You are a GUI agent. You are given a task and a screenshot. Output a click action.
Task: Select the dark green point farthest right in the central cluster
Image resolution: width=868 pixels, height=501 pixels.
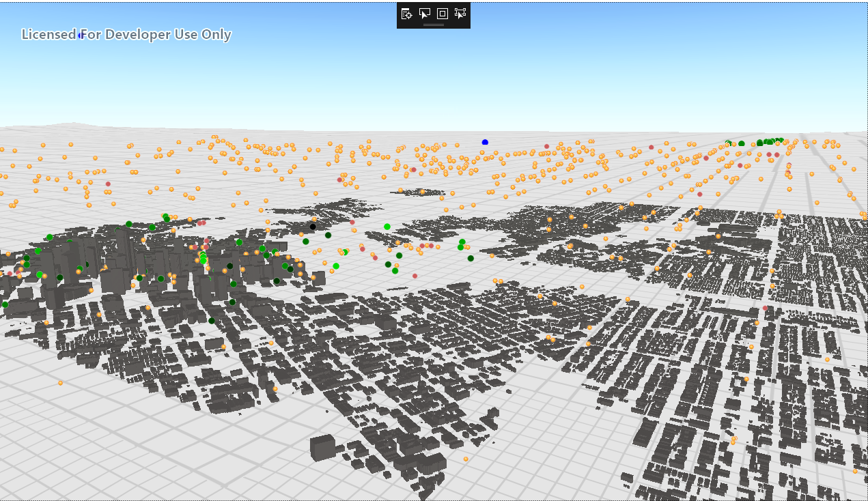[x=471, y=258]
